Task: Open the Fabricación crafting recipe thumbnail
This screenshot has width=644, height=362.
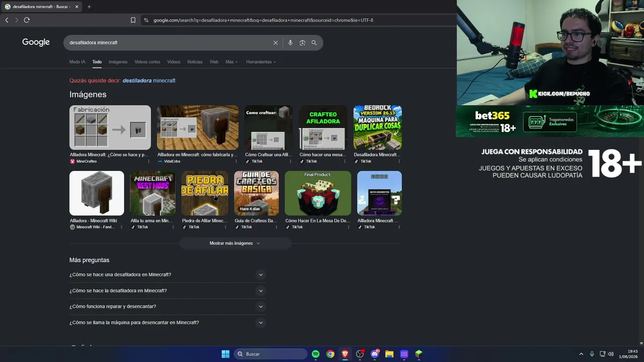Action: point(110,127)
